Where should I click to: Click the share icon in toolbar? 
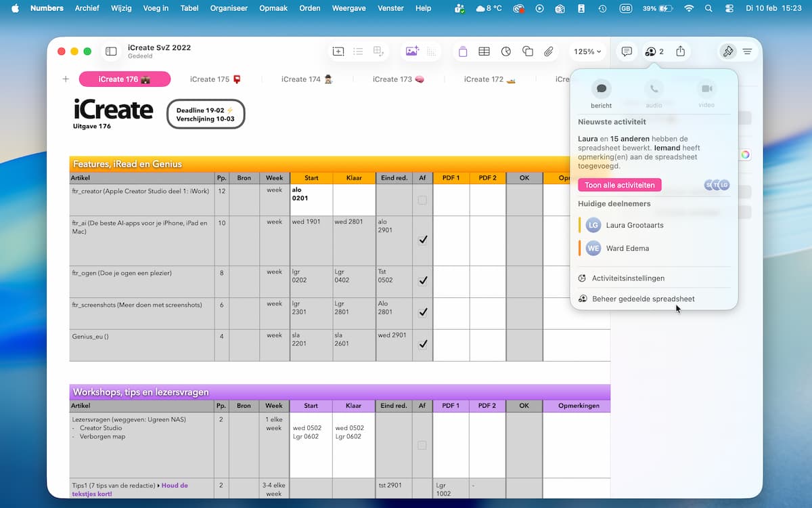tap(681, 51)
